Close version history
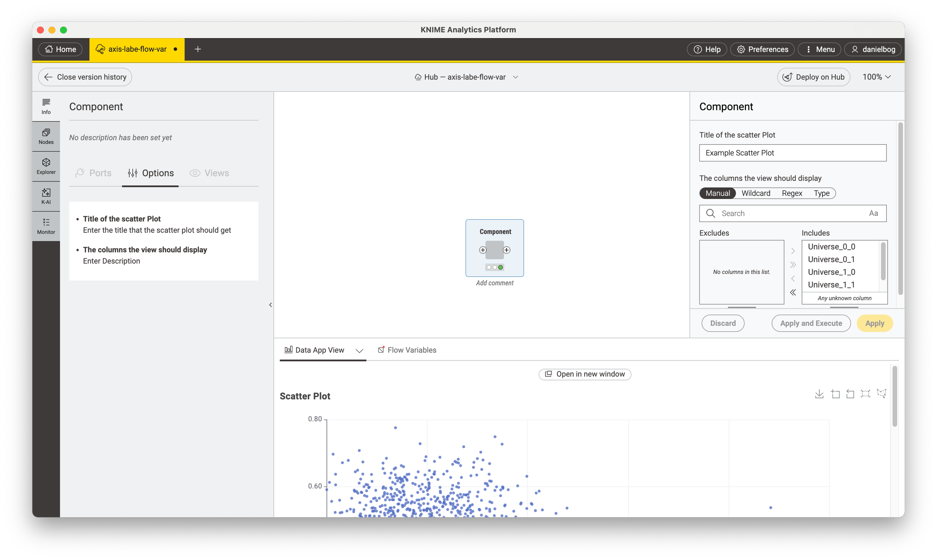The image size is (937, 560). pyautogui.click(x=85, y=77)
